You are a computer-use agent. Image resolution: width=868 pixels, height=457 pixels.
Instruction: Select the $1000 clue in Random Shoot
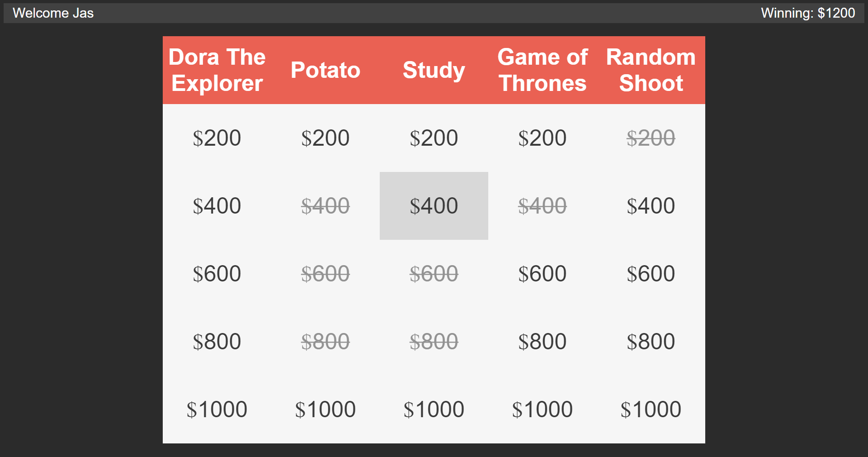tap(651, 409)
